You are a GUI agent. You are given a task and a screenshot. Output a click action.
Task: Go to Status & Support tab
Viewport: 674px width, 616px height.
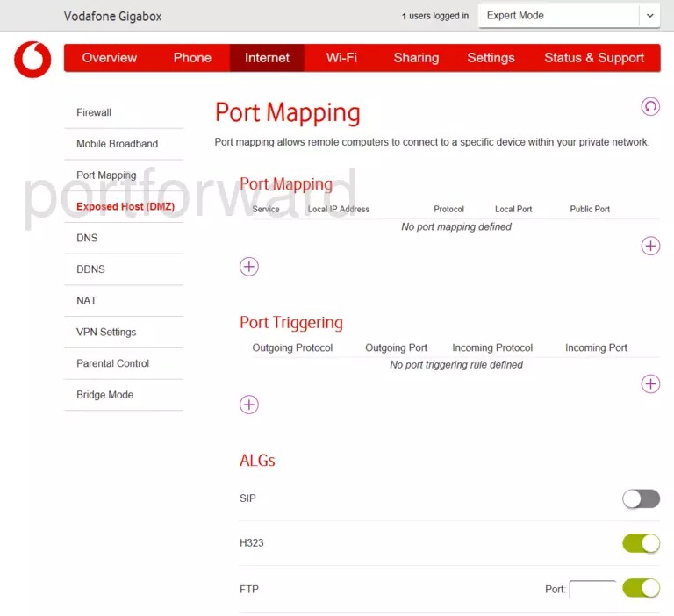coord(594,58)
